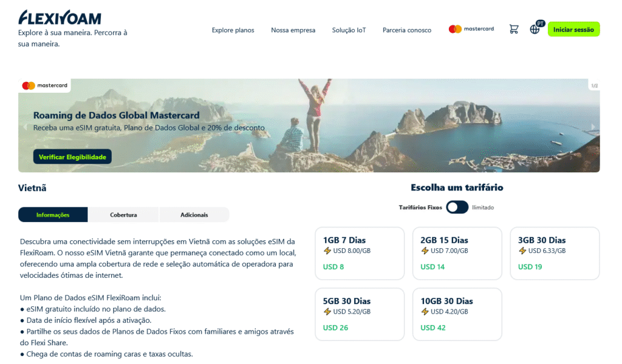Click the globe language icon showing PT
Screen dimensions: 622x364
535,29
